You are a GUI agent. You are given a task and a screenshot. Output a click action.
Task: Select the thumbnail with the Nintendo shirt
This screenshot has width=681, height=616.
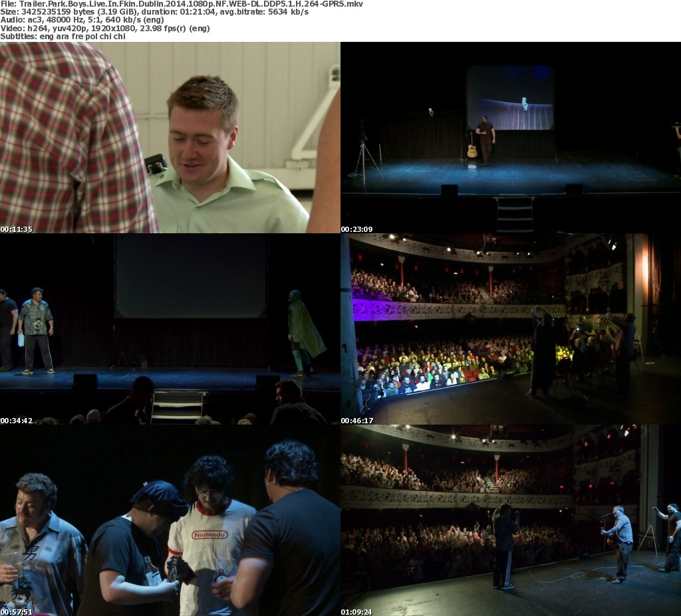[170, 520]
